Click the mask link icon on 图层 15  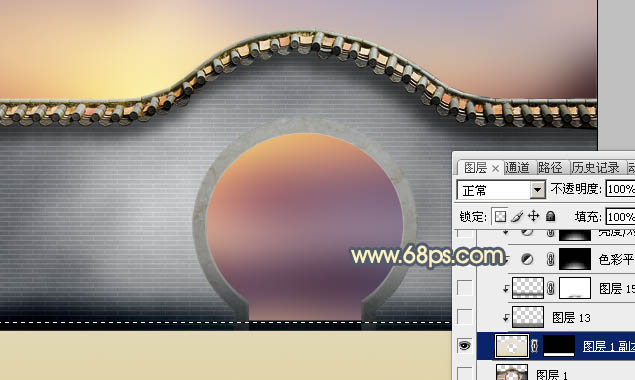[x=550, y=288]
